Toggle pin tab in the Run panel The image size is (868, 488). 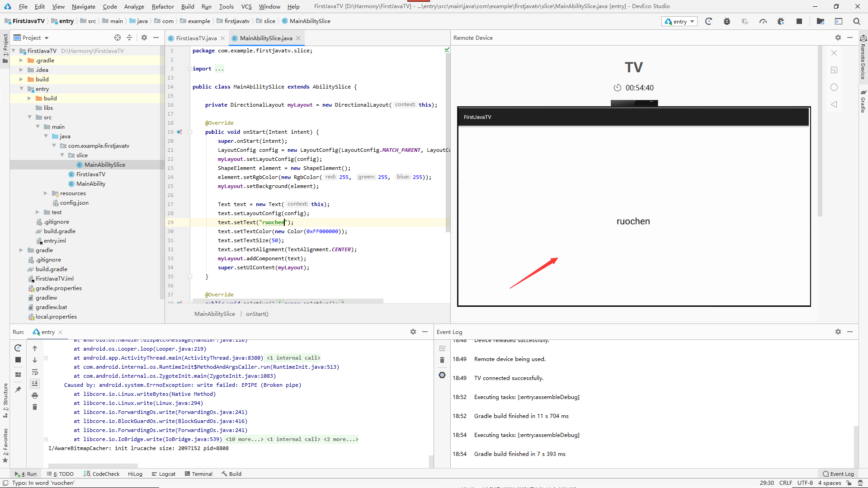pyautogui.click(x=18, y=389)
